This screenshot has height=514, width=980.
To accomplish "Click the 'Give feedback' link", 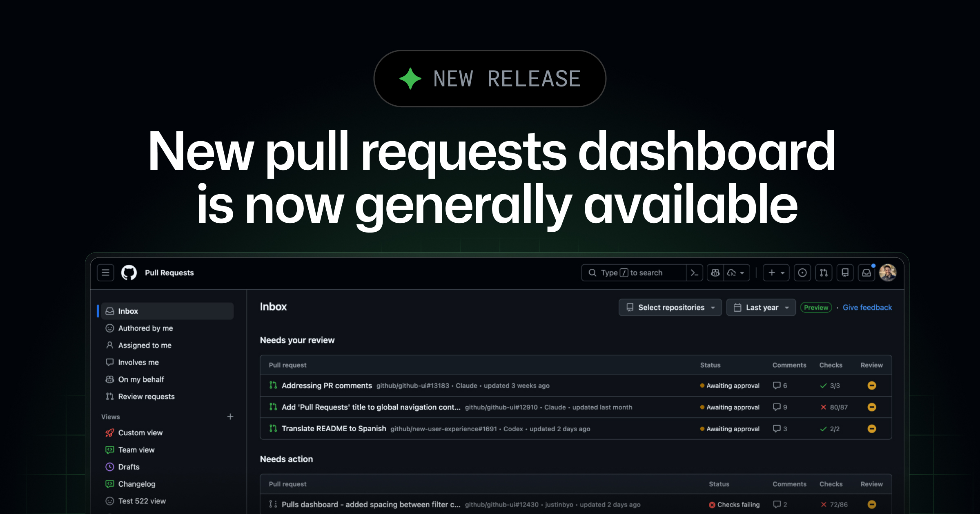I will (867, 307).
